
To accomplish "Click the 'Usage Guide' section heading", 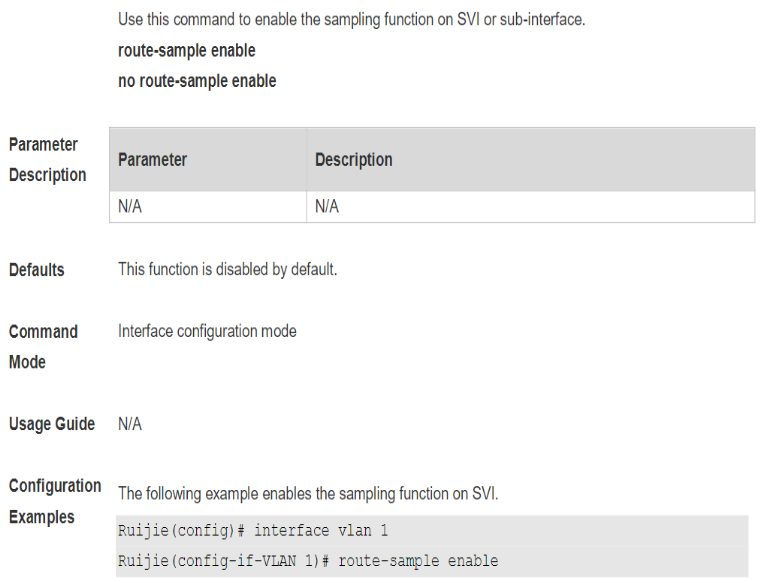I will [x=52, y=424].
